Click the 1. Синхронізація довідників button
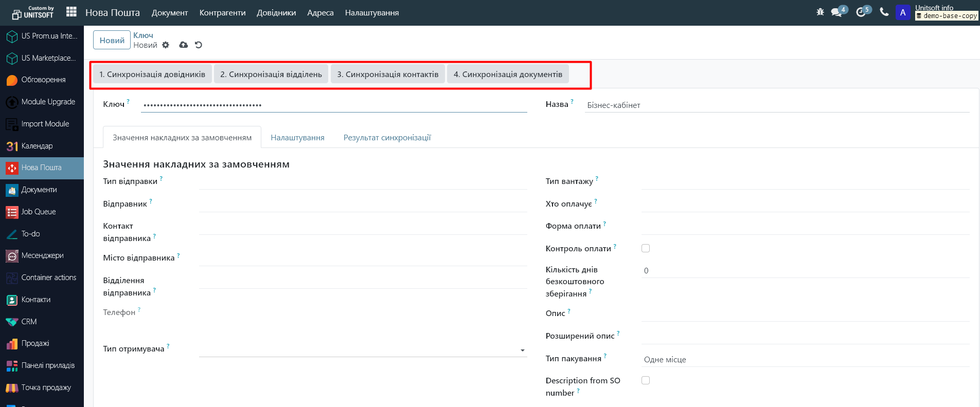This screenshot has width=980, height=407. [x=152, y=75]
